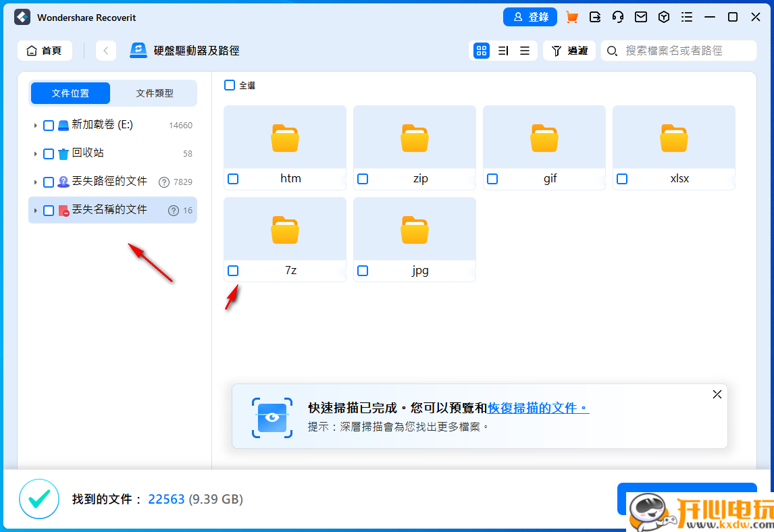The height and width of the screenshot is (532, 774).
Task: Expand the 新加載卷 (E:) drive
Action: pyautogui.click(x=36, y=125)
